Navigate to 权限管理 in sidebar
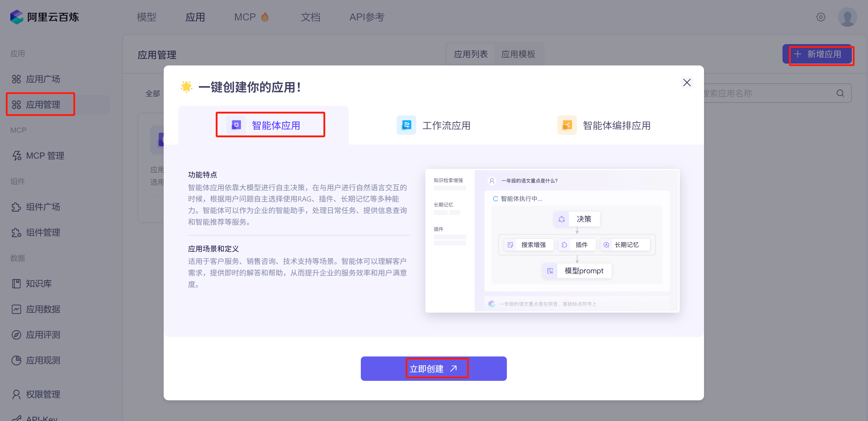Screen dimensions: 868x421 pyautogui.click(x=43, y=394)
